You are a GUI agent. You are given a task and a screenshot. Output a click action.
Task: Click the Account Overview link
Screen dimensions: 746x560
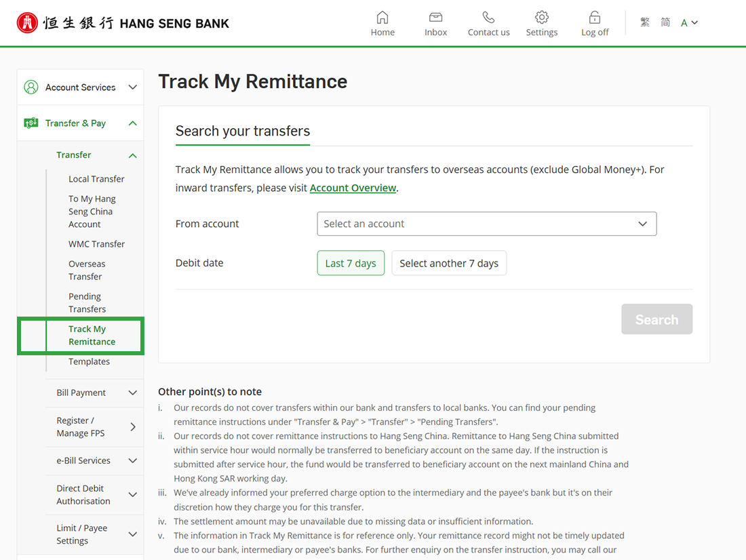353,188
